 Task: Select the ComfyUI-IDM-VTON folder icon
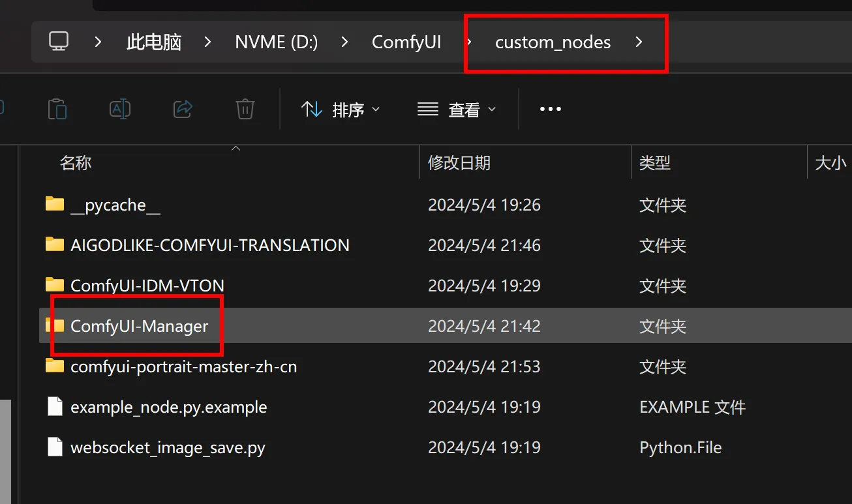[x=55, y=285]
